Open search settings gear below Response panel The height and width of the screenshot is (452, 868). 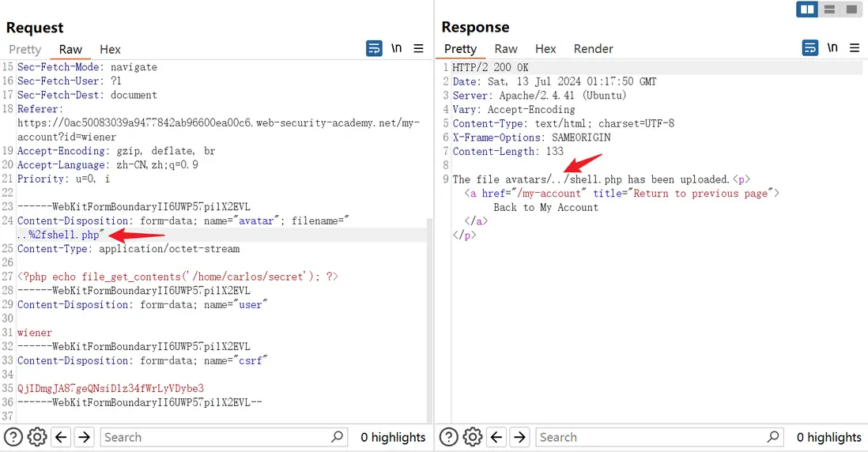tap(473, 437)
